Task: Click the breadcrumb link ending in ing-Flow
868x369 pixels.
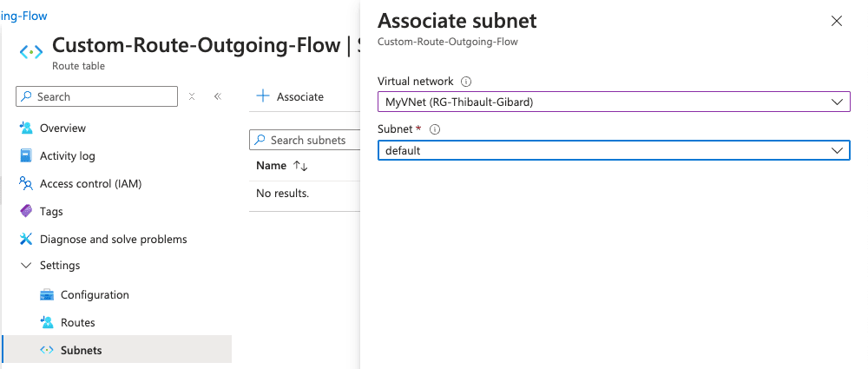Action: click(23, 16)
